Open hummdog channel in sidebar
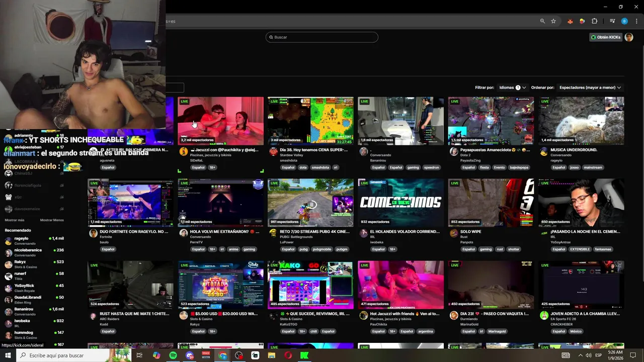The height and width of the screenshot is (362, 644). pos(34,335)
